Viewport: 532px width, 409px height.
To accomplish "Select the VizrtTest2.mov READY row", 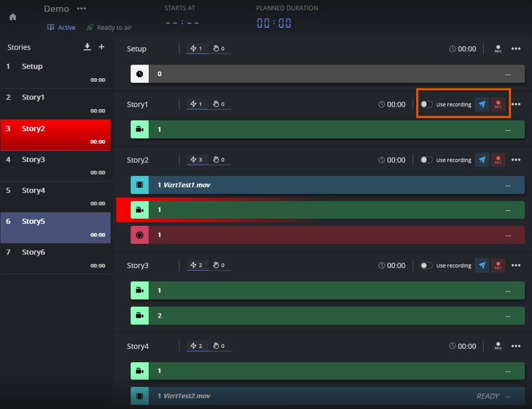I will [328, 396].
